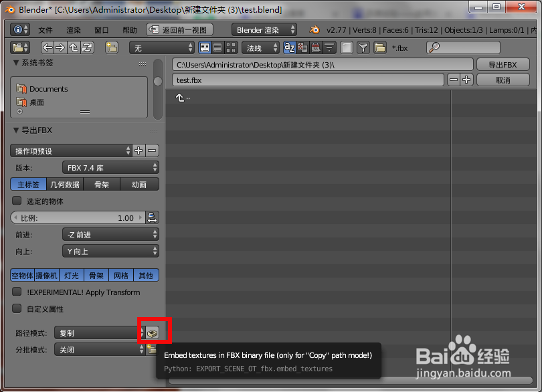Refresh the file list icon
Viewport: 542px width, 392px height.
(87, 47)
